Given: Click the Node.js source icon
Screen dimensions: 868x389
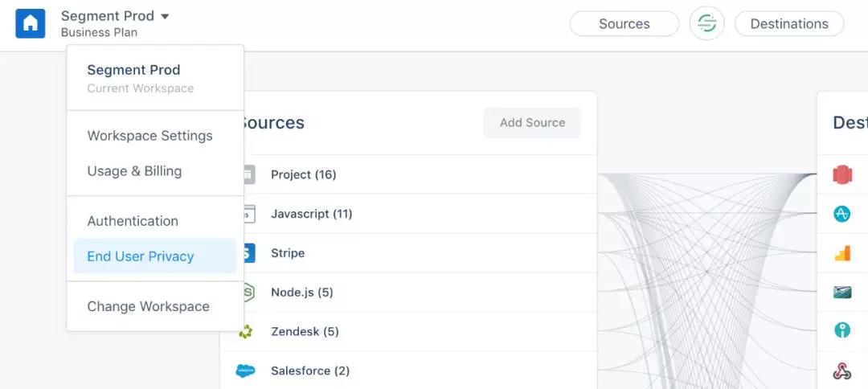Looking at the screenshot, I should pos(248,293).
